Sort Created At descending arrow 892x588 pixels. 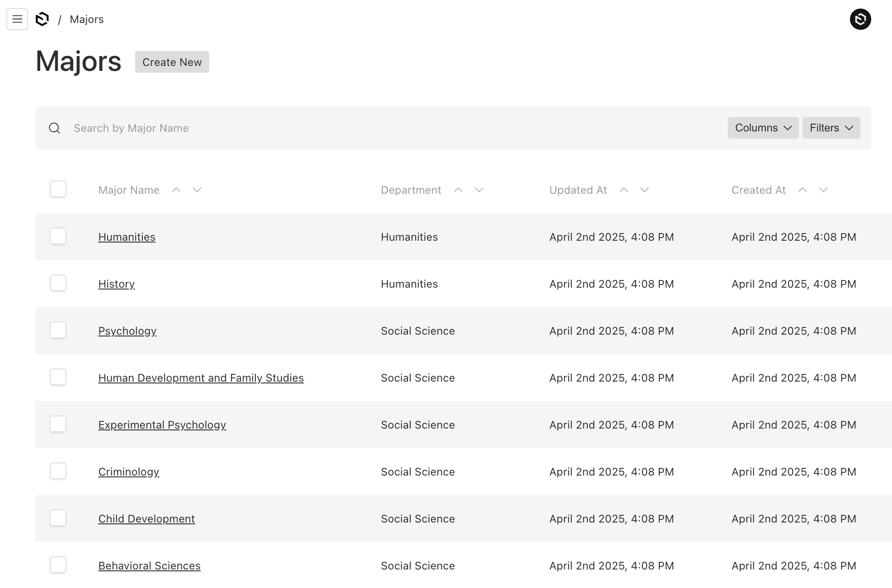point(823,190)
